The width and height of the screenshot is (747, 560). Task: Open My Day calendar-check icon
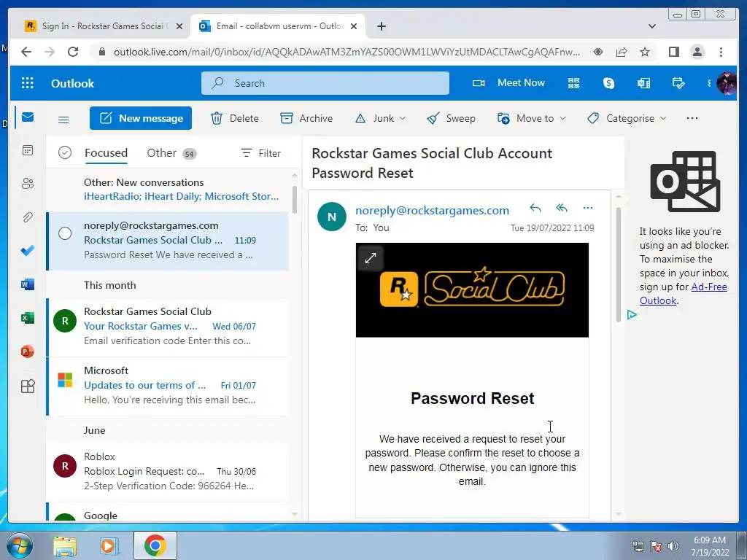coord(678,83)
